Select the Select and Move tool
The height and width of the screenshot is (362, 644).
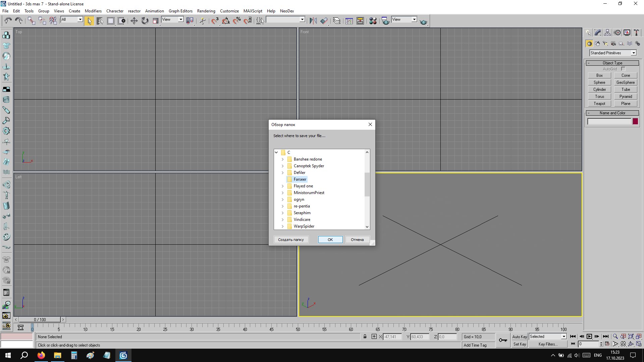[134, 21]
